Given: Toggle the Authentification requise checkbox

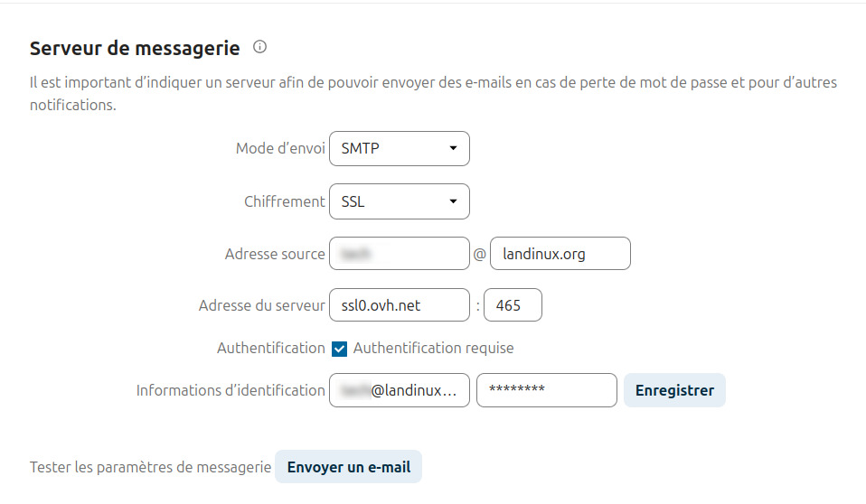Looking at the screenshot, I should pos(340,349).
